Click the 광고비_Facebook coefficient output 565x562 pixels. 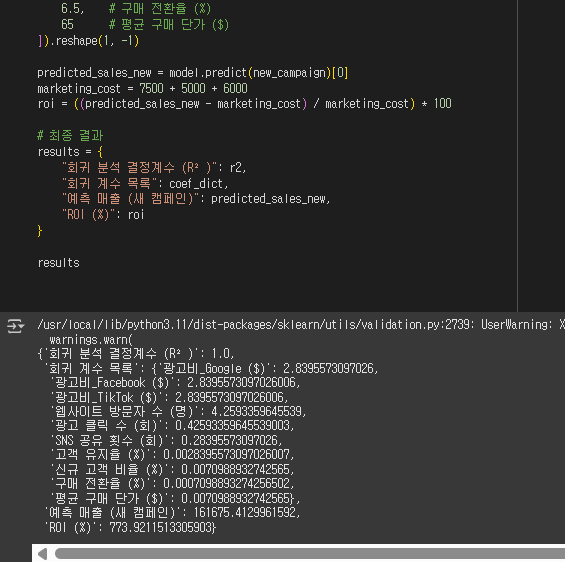click(x=175, y=383)
